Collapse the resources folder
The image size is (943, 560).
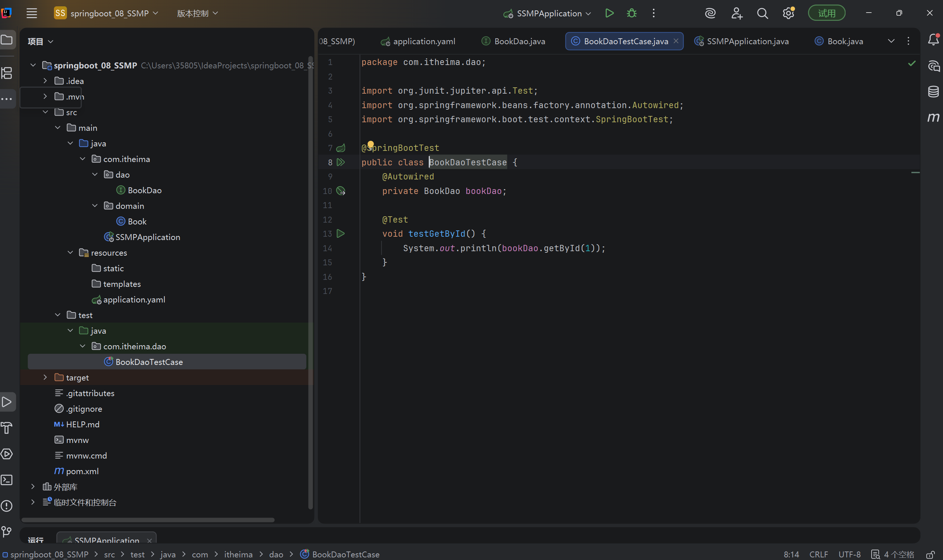pyautogui.click(x=70, y=252)
